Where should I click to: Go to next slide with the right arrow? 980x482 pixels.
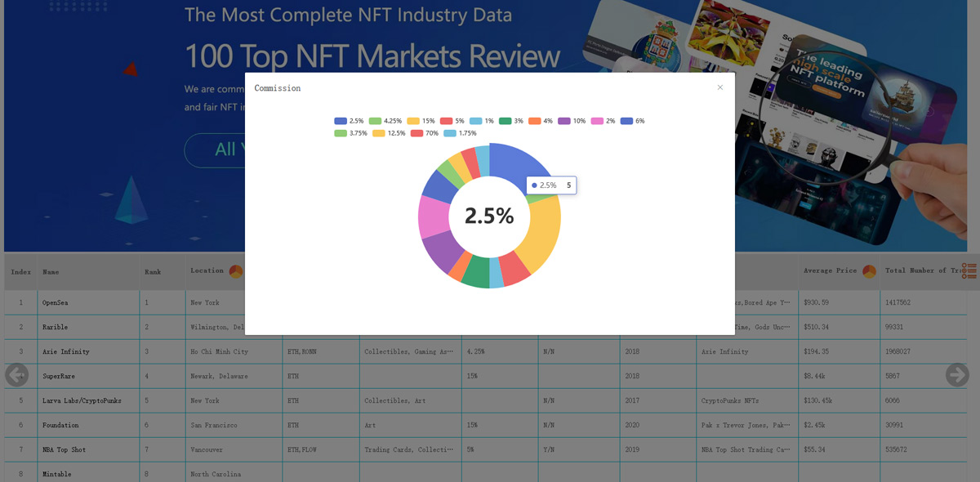957,375
